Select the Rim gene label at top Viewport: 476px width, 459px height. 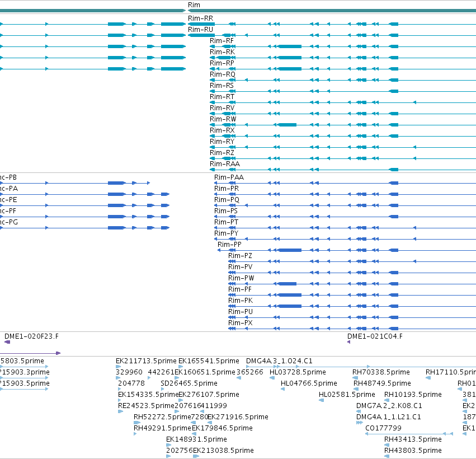click(x=194, y=5)
